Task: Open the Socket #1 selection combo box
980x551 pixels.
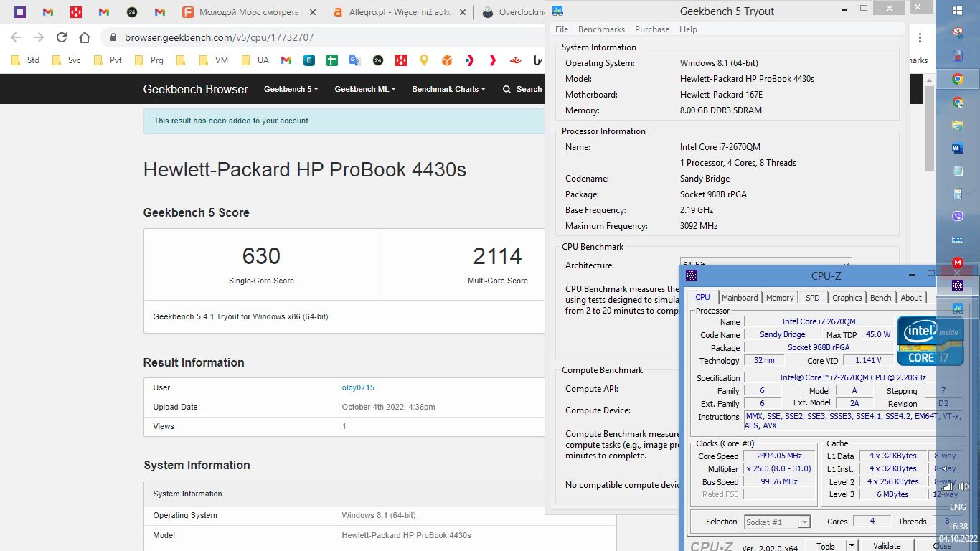Action: coord(777,522)
